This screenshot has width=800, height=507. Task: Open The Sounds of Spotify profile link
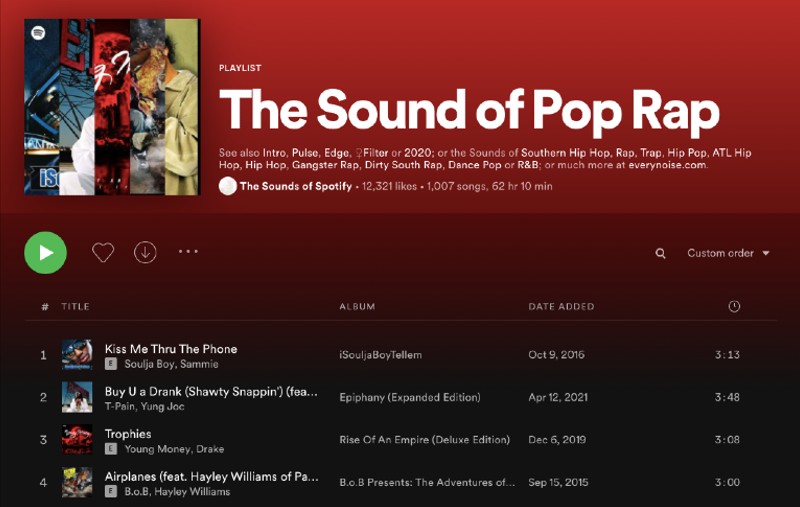click(296, 186)
